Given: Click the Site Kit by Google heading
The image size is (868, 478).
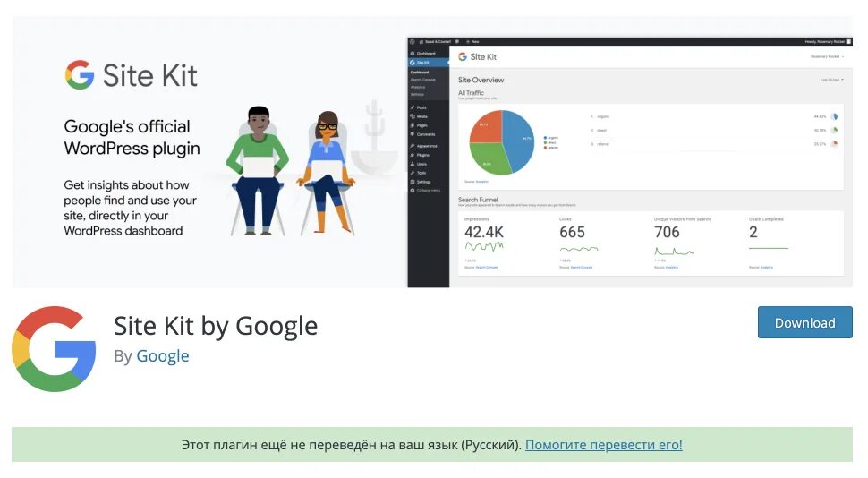Looking at the screenshot, I should click(x=216, y=326).
